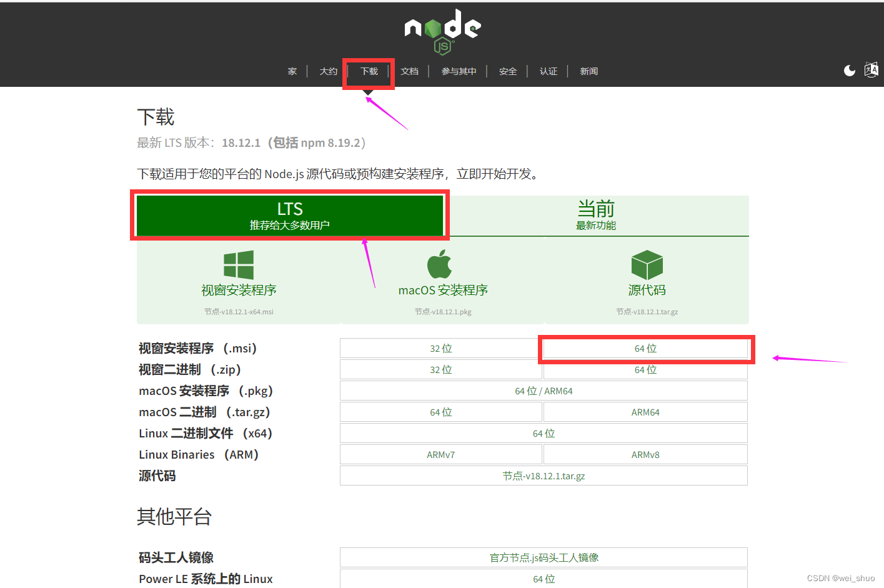Open the 参与其中 get involved menu item
The height and width of the screenshot is (588, 884).
click(x=459, y=71)
